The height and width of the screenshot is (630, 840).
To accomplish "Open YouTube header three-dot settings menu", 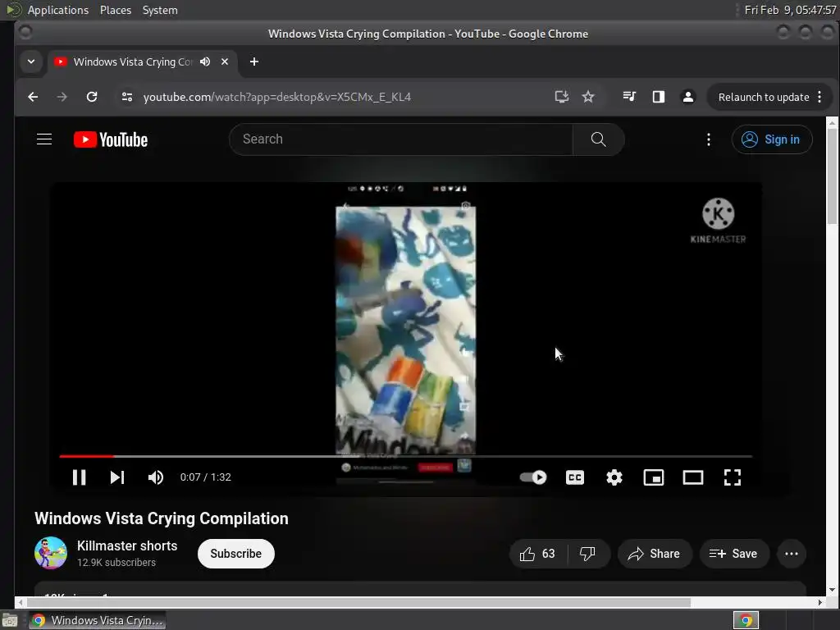I will (x=708, y=139).
